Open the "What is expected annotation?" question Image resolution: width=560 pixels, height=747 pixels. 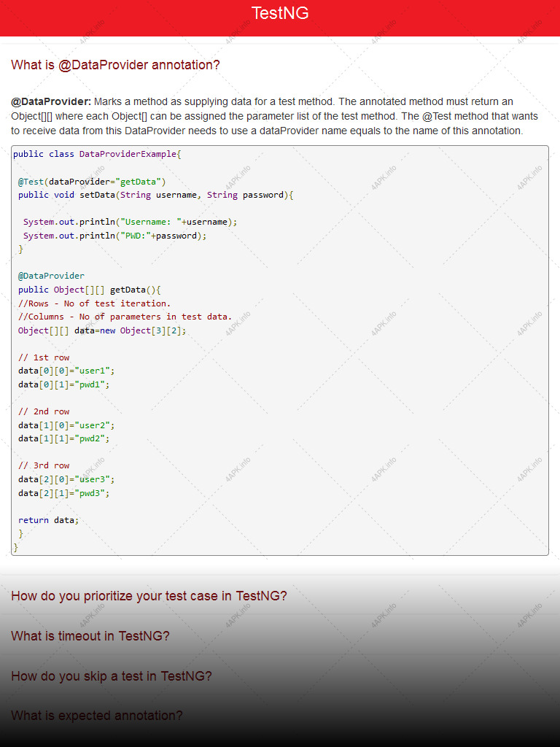97,716
